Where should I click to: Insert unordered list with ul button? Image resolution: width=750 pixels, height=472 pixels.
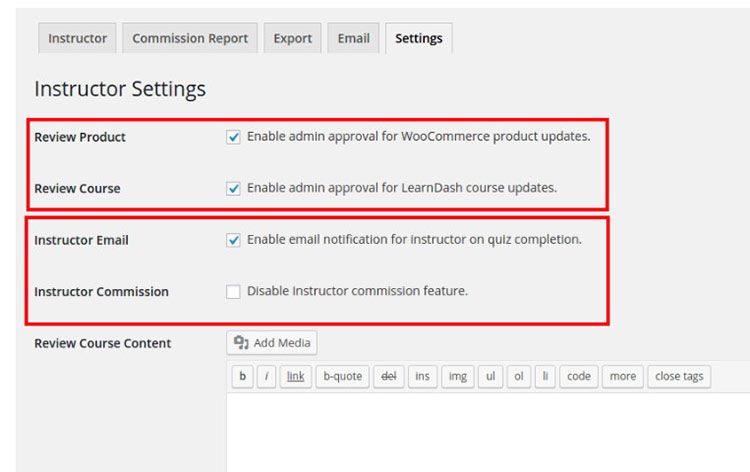point(490,377)
